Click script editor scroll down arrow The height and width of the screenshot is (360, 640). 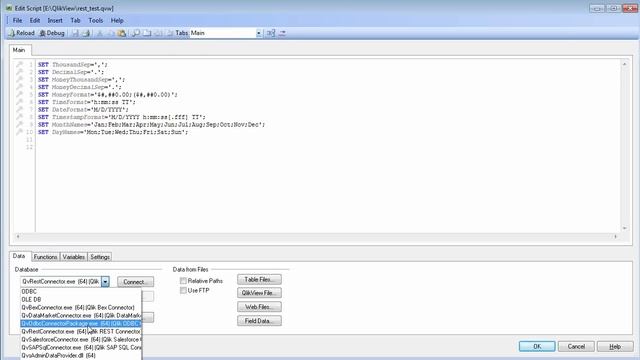[624, 228]
